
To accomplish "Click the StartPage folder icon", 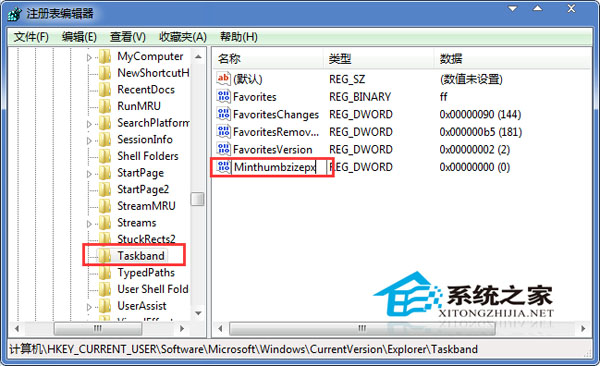I will point(105,173).
